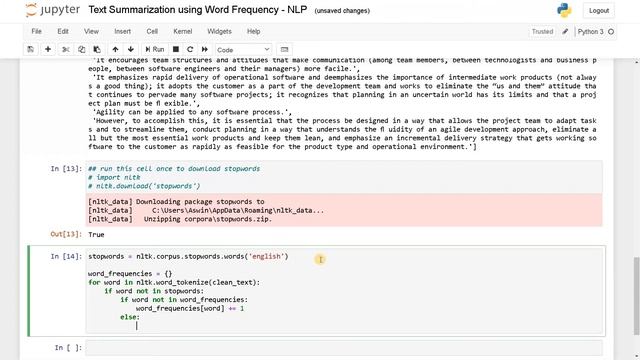Click the nltk.download('stopwords') comment line

point(144,186)
